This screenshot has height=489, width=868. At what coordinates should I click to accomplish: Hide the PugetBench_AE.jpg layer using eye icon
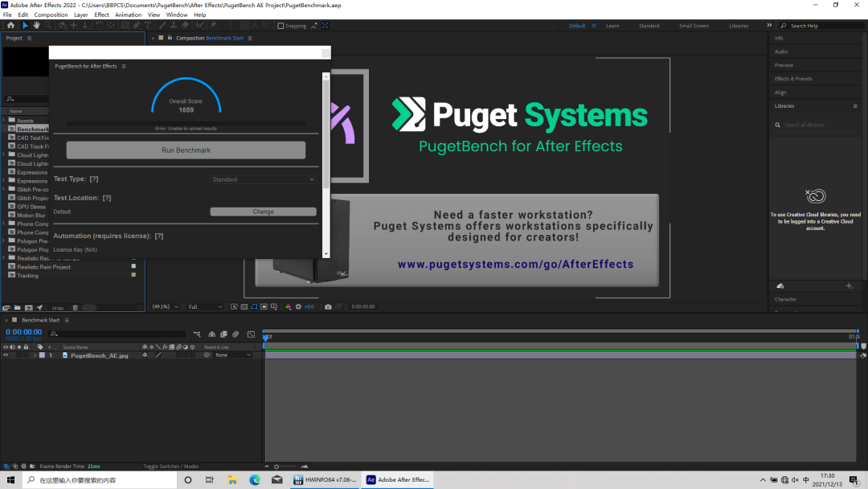(x=6, y=355)
